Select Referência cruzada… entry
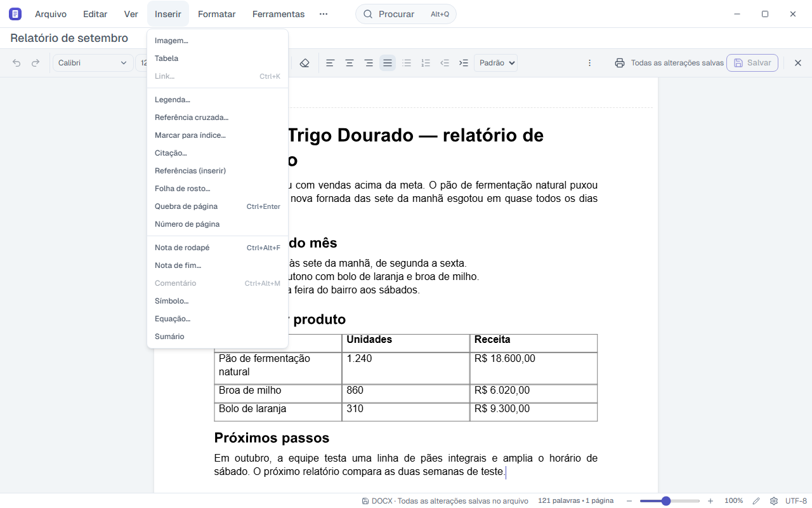 [x=218, y=117]
